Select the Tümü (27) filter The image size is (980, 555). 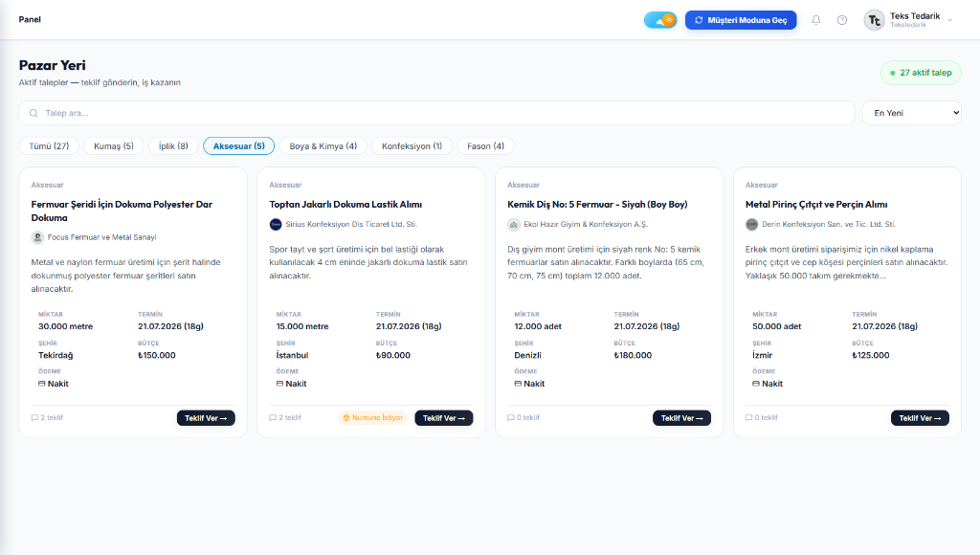(49, 146)
